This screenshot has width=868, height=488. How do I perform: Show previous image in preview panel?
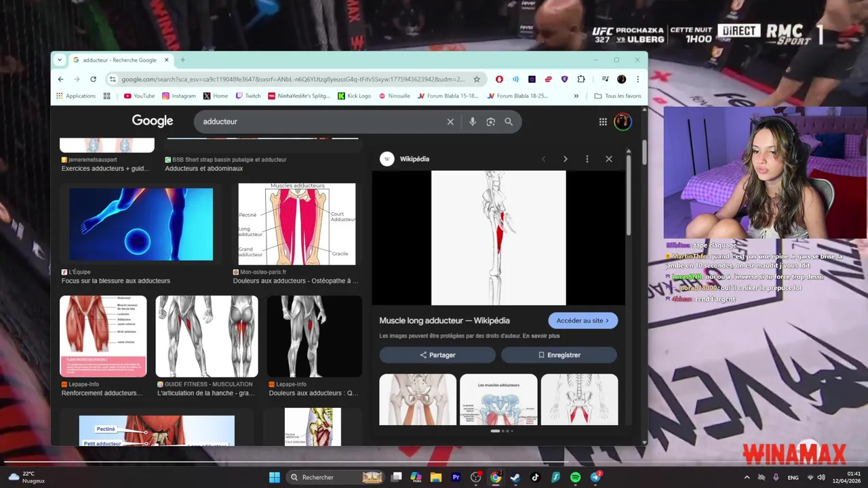[x=543, y=159]
